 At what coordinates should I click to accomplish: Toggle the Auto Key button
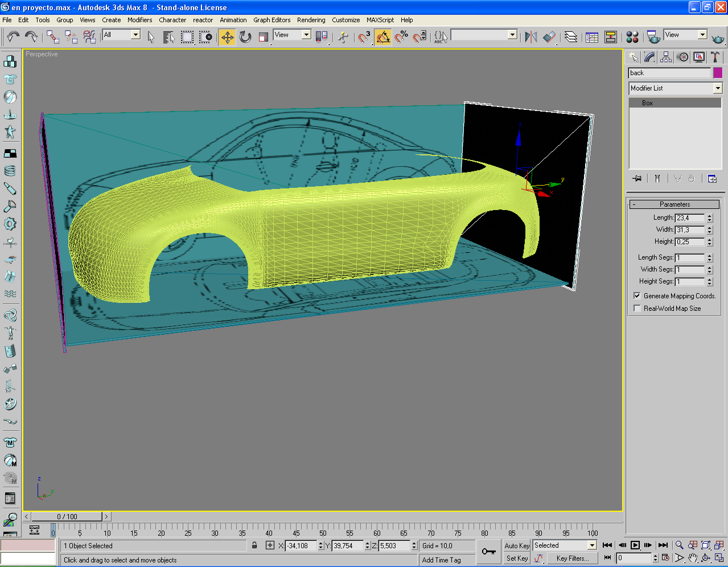click(x=517, y=545)
